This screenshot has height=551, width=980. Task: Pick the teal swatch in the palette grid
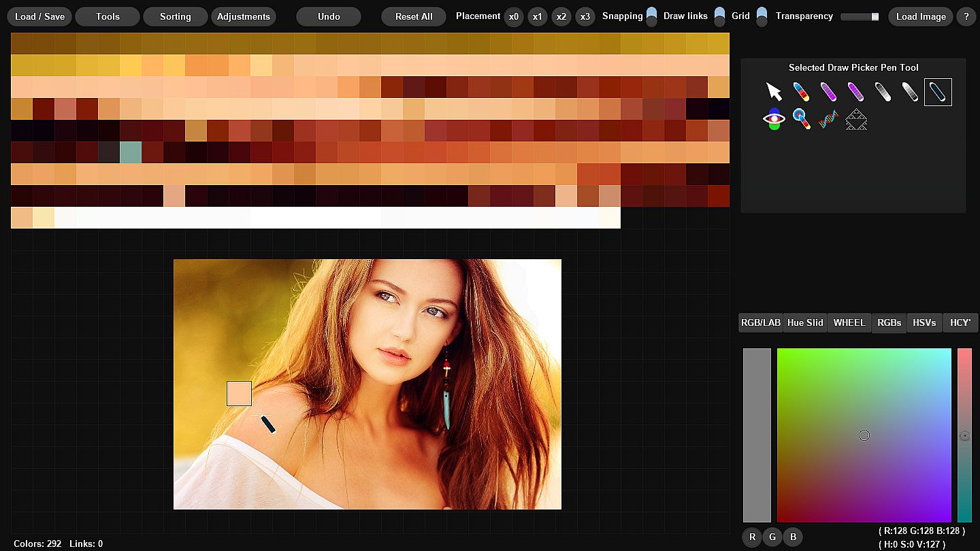click(x=130, y=152)
